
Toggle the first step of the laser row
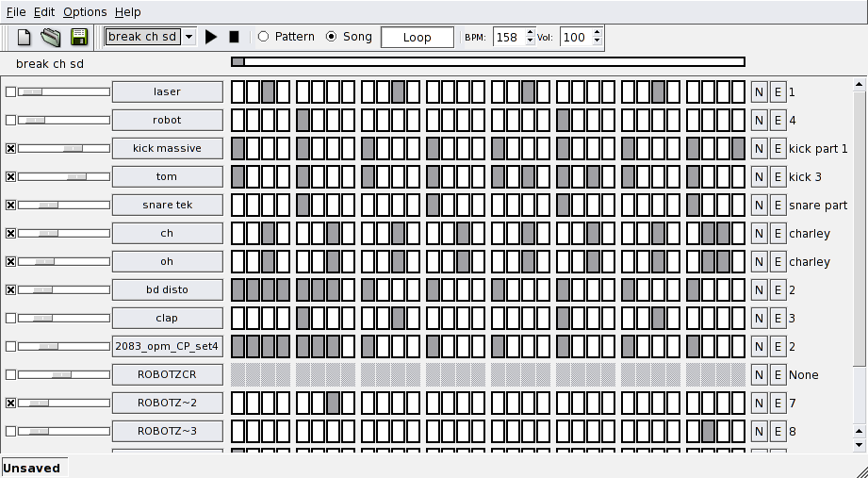tap(238, 92)
